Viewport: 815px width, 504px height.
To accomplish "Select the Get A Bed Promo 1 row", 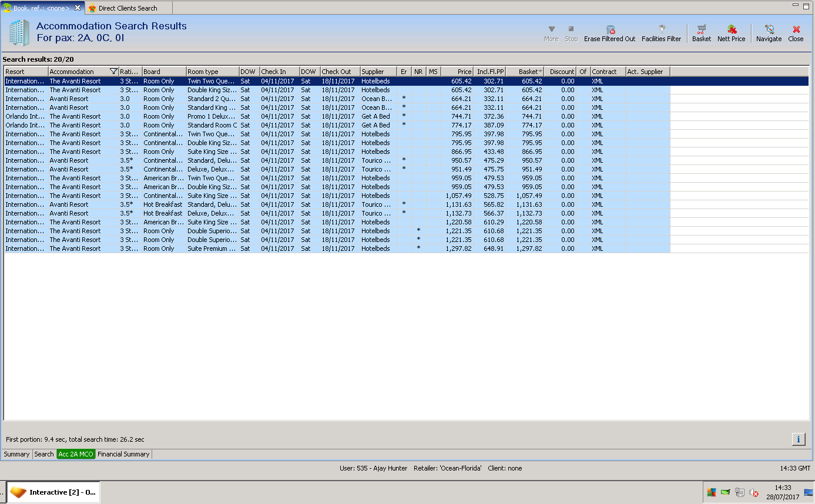I will tap(212, 116).
